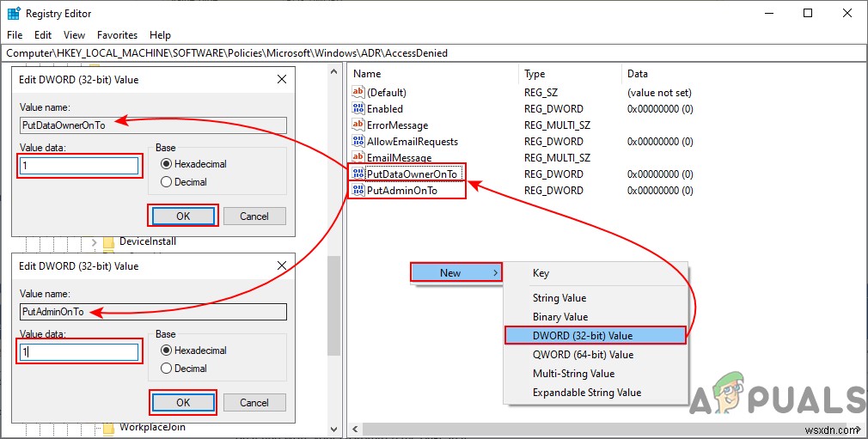
Task: Click the (Default) string value icon
Action: click(x=358, y=93)
